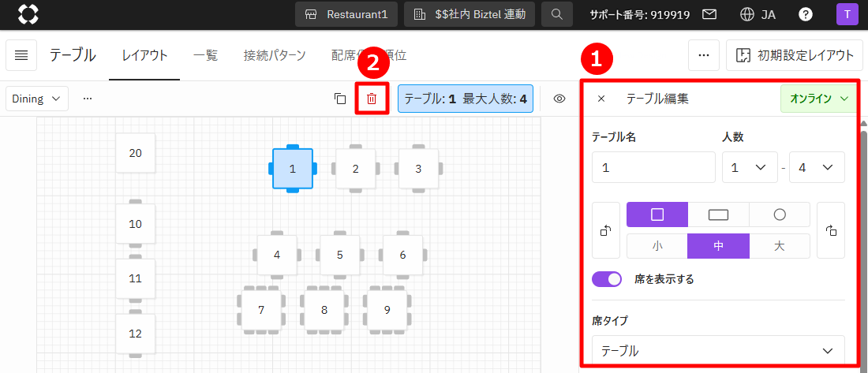Select the circle table shape

pos(779,214)
